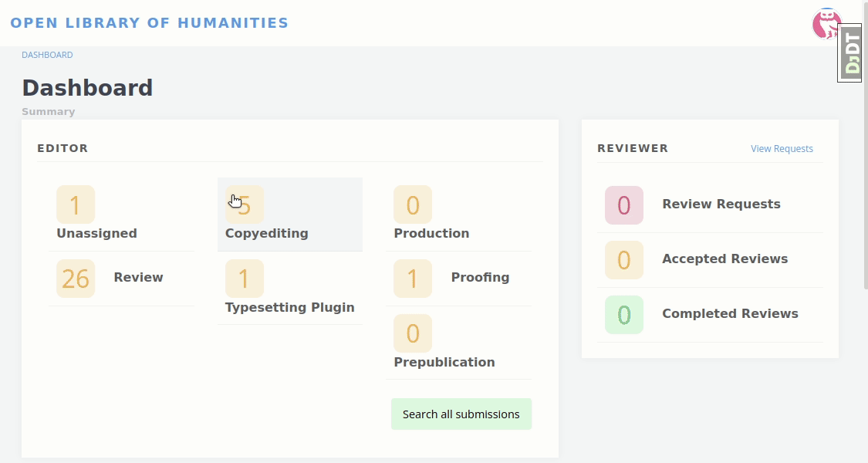Screen dimensions: 868x463
Task: Click the Review count badge showing 26
Action: [x=76, y=279]
